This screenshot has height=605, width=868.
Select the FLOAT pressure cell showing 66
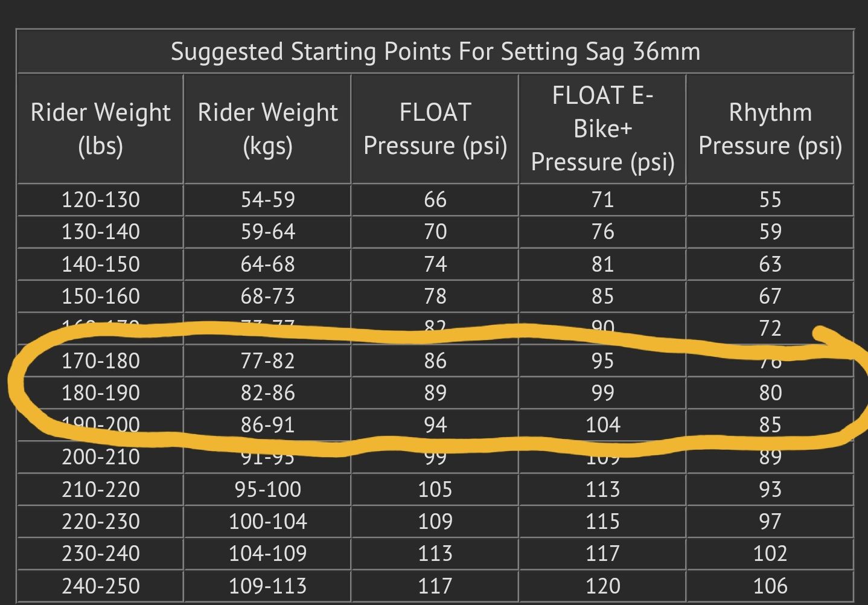coord(435,200)
